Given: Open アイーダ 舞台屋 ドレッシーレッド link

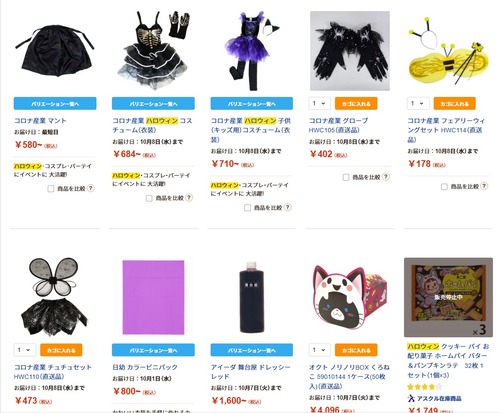Looking at the screenshot, I should [x=251, y=372].
